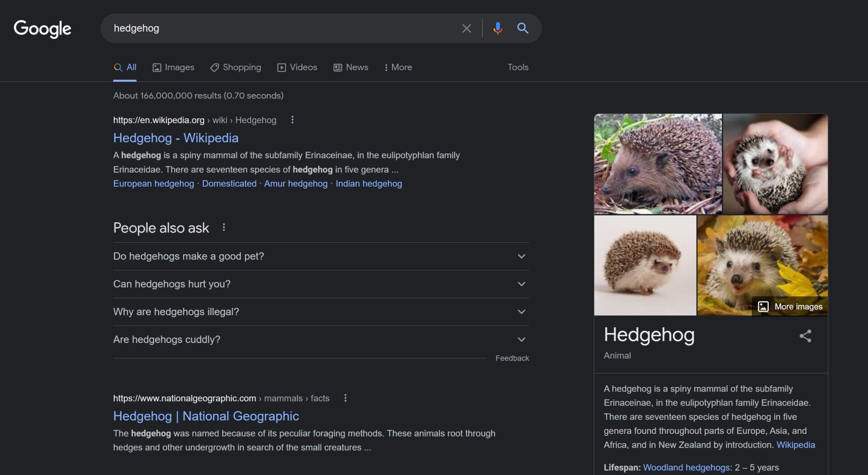
Task: Start voice search with the microphone icon
Action: pyautogui.click(x=497, y=28)
